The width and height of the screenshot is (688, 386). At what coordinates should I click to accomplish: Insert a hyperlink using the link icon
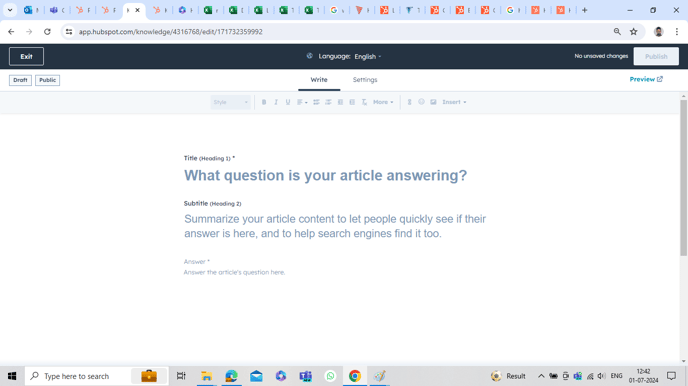[x=409, y=102]
